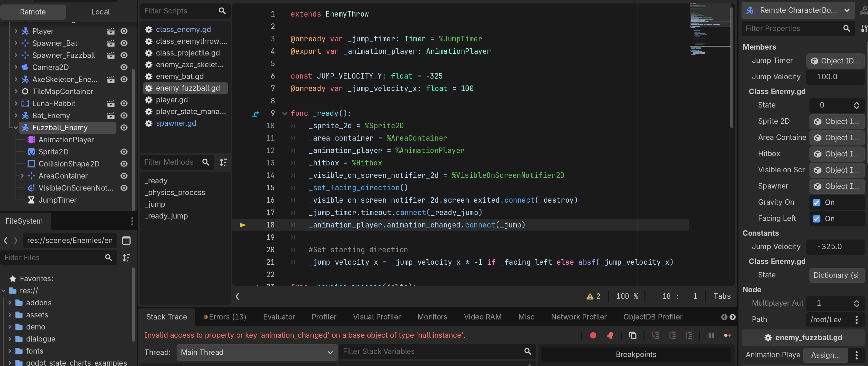
Task: Switch to the Errors (13) tab
Action: (x=225, y=317)
